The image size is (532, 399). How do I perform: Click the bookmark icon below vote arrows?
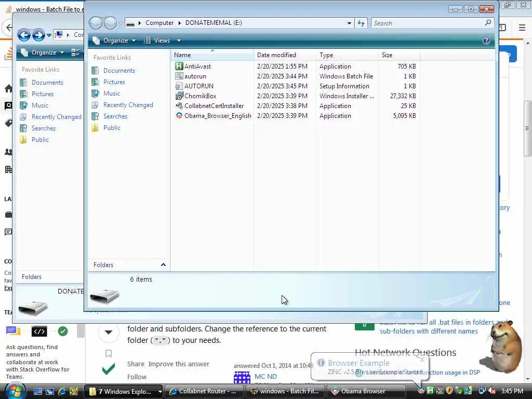pos(109,353)
